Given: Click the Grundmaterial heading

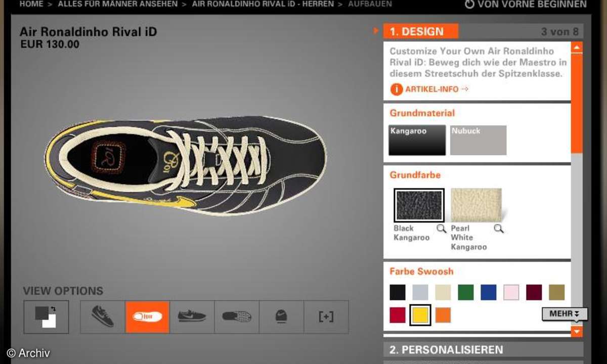Looking at the screenshot, I should (422, 113).
